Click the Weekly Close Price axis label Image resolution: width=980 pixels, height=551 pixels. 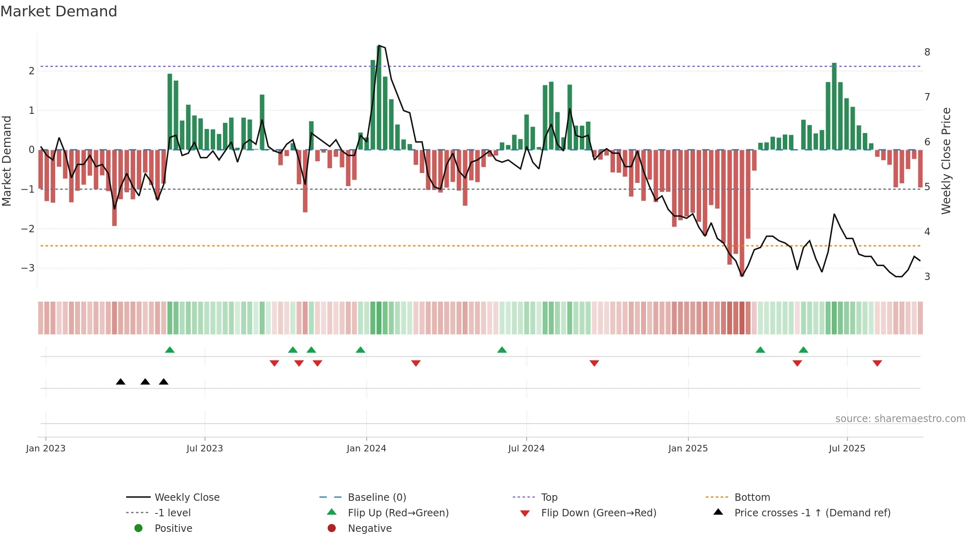[946, 161]
